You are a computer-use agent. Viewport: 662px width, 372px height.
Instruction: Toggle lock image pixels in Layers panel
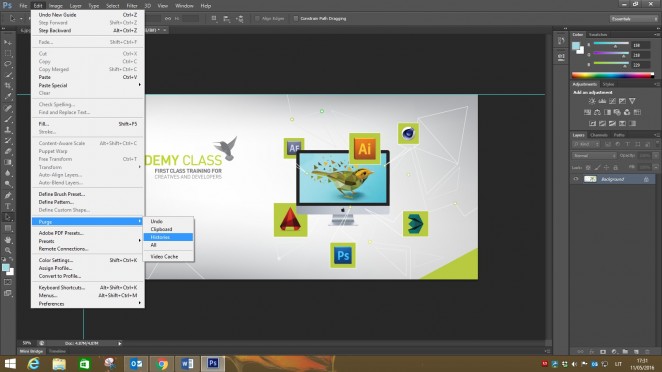597,168
